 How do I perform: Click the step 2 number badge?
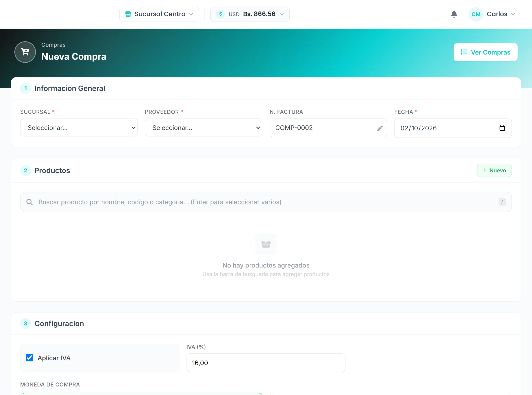(25, 171)
